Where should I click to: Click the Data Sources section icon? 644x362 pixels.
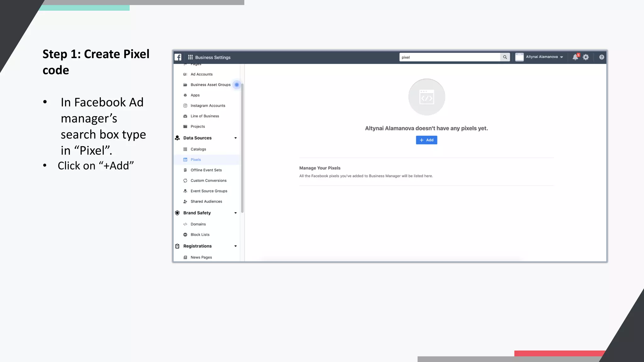pyautogui.click(x=177, y=138)
